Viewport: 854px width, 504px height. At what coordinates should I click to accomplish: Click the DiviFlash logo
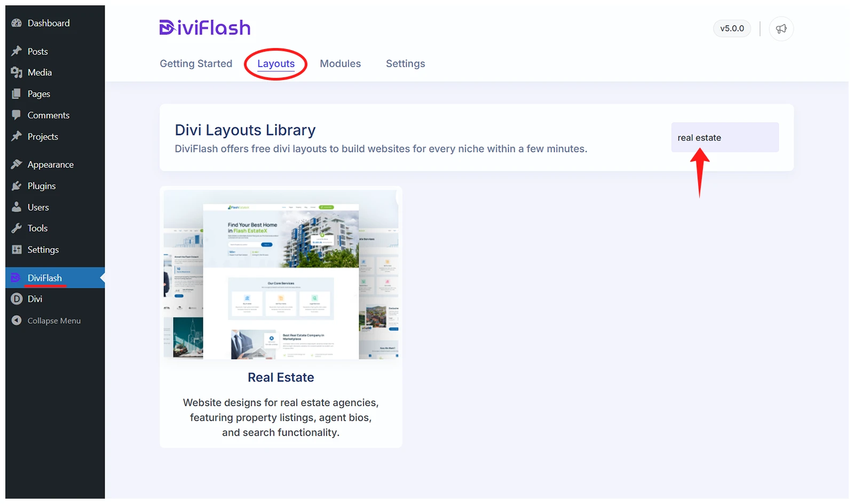point(205,28)
